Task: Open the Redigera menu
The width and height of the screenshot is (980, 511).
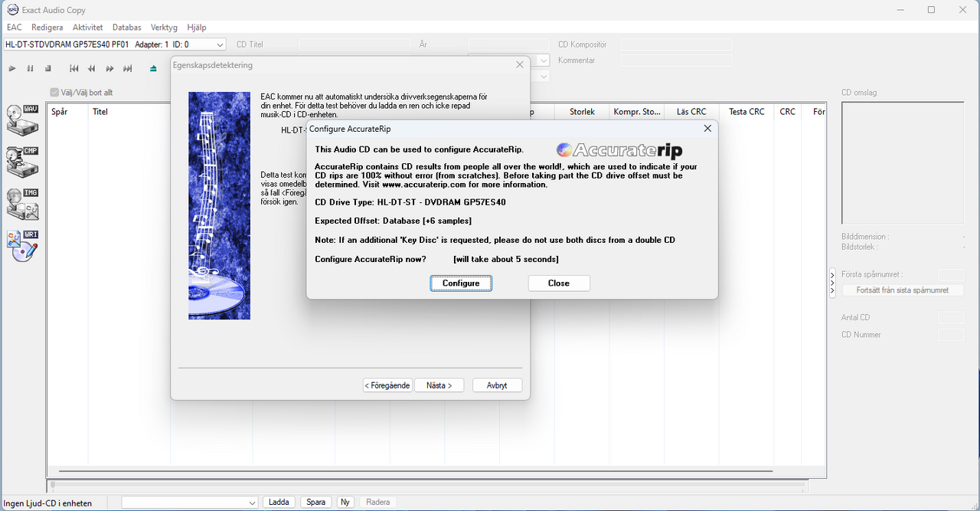Action: point(47,27)
